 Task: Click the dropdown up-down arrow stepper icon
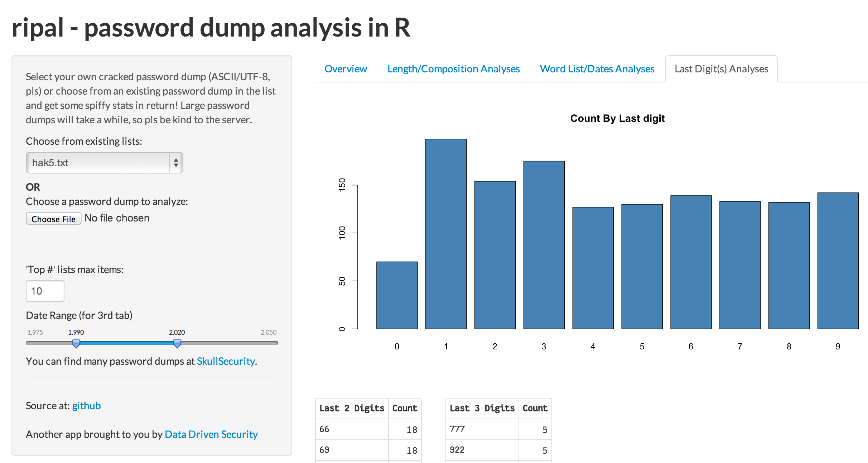point(176,163)
